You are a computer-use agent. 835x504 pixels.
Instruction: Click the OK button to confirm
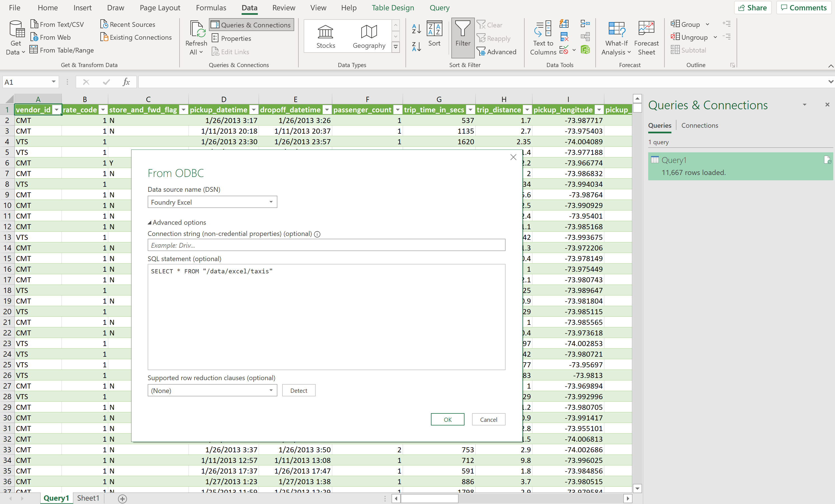(447, 419)
